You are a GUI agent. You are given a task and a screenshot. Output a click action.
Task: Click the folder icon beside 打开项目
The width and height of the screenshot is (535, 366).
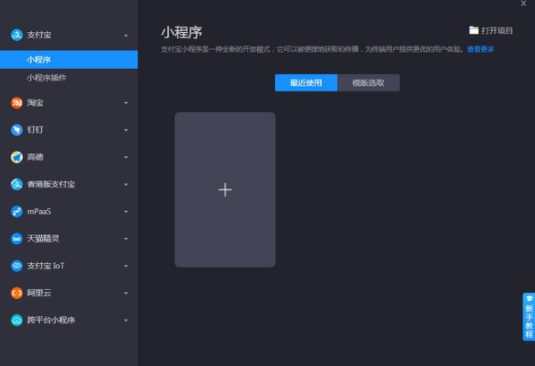tap(474, 30)
